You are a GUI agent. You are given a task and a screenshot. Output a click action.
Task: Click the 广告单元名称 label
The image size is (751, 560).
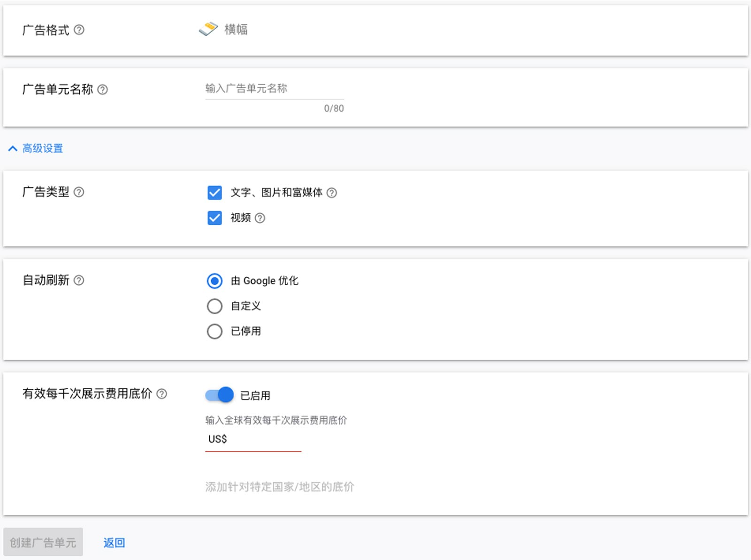pyautogui.click(x=58, y=89)
